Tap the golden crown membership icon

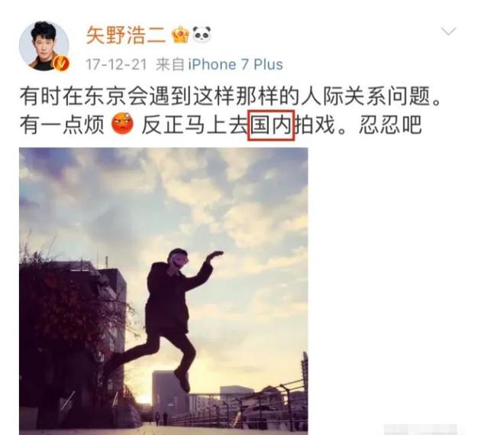180,34
